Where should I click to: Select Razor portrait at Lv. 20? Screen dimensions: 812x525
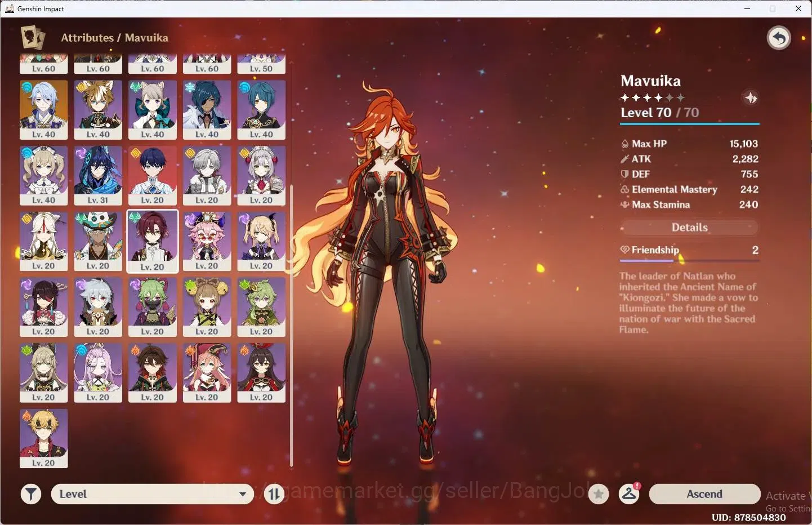[x=98, y=307]
